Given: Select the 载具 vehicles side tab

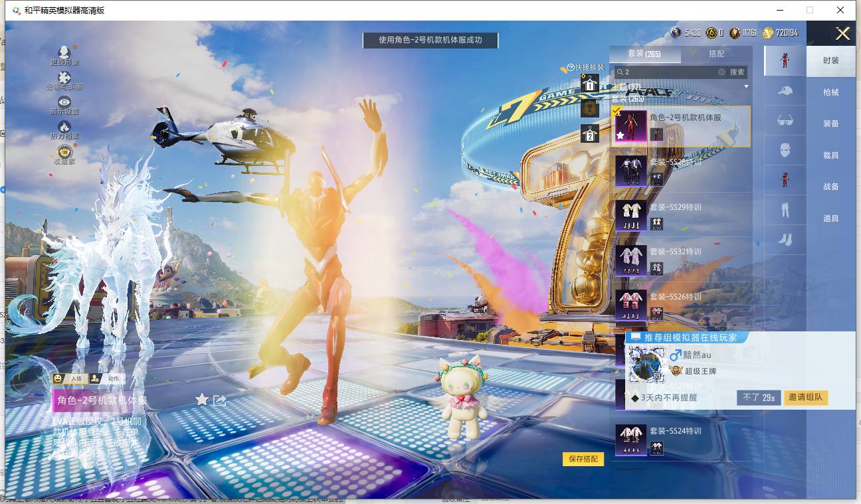Looking at the screenshot, I should coord(831,155).
